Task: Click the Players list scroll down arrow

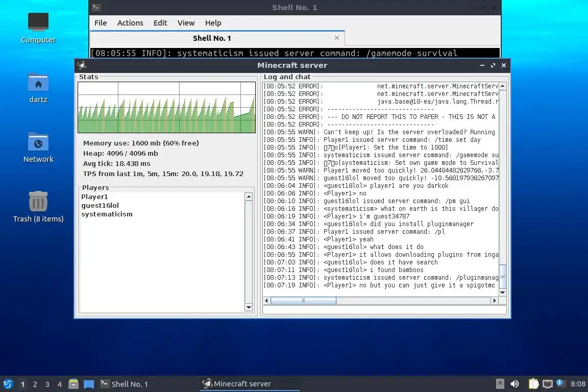Action: (249, 307)
